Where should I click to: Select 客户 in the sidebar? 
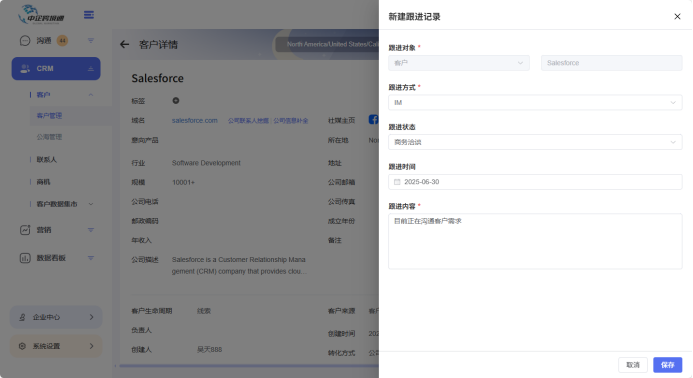click(x=43, y=95)
